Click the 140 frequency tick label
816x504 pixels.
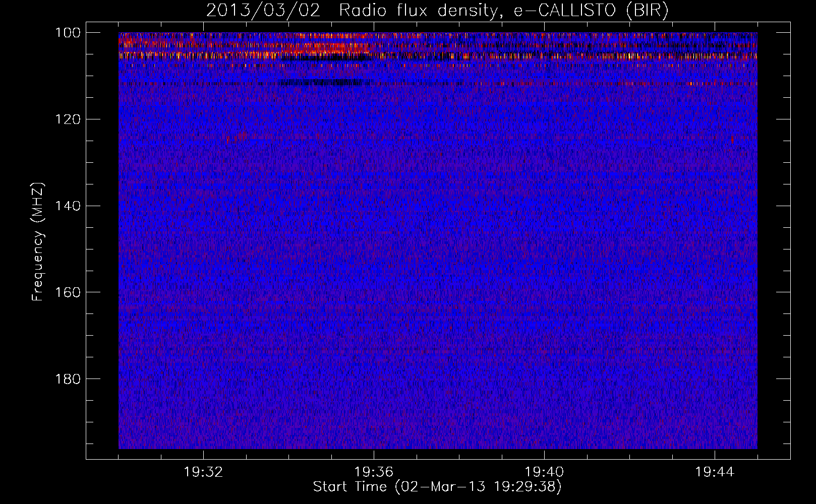(68, 206)
